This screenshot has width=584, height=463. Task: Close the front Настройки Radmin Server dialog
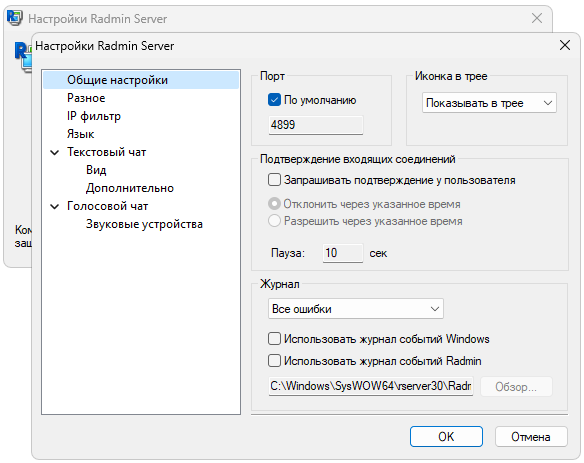(565, 45)
